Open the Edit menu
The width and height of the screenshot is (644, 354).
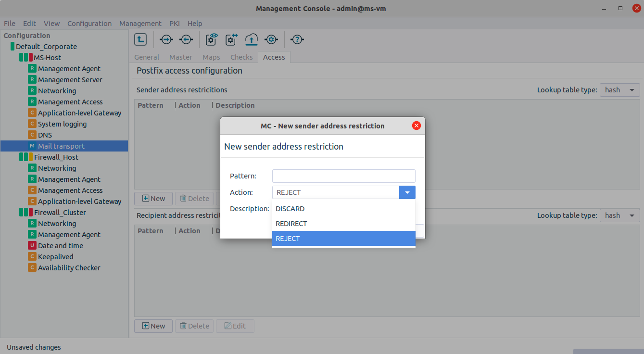29,23
